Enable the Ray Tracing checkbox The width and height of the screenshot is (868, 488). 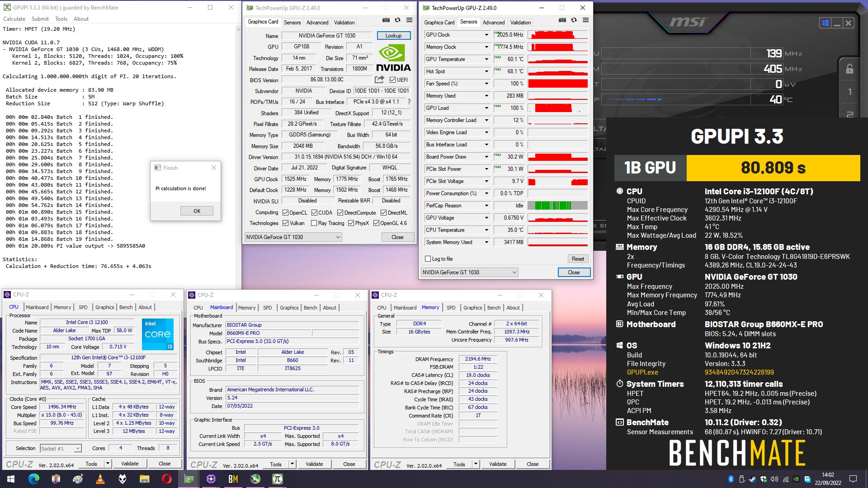(314, 223)
